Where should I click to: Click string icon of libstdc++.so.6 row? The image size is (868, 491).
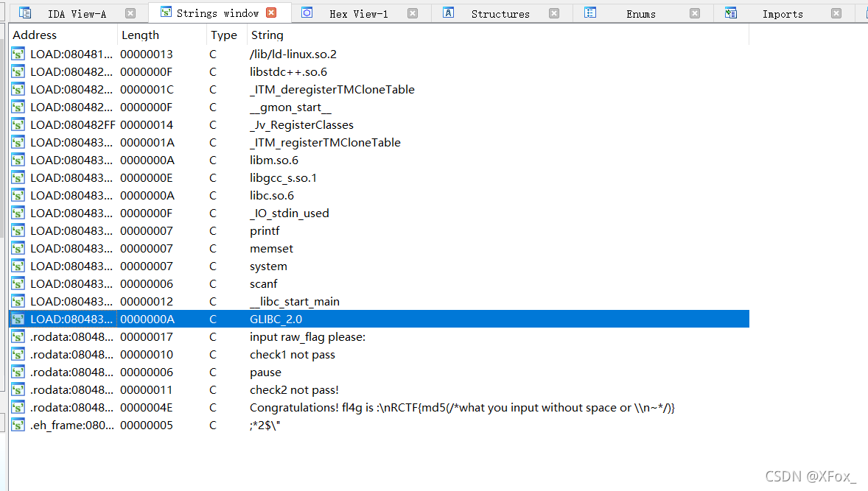click(18, 72)
